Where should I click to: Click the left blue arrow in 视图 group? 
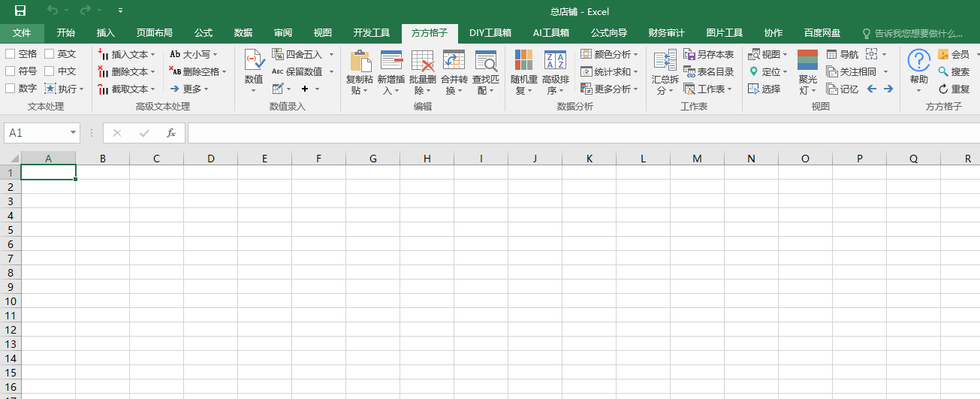pyautogui.click(x=872, y=89)
